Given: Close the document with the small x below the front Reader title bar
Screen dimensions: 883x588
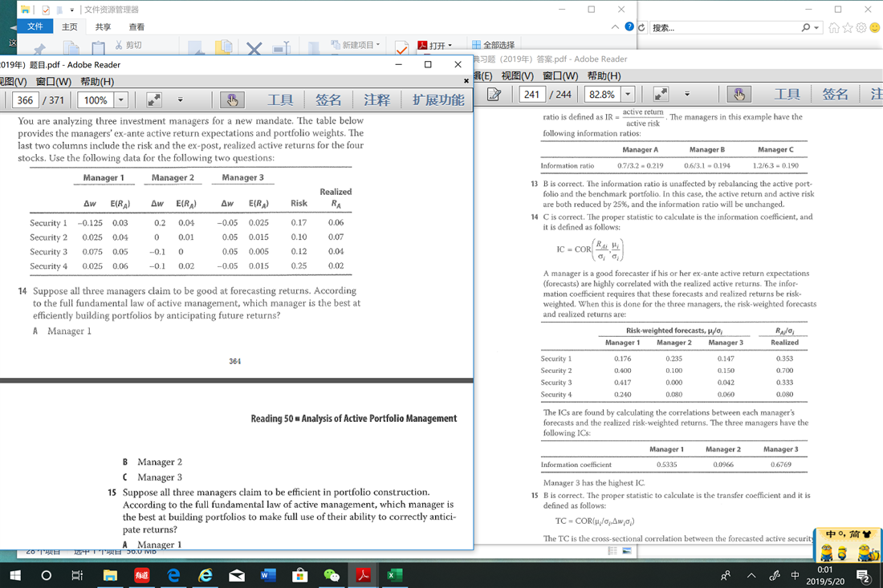Looking at the screenshot, I should pos(466,81).
